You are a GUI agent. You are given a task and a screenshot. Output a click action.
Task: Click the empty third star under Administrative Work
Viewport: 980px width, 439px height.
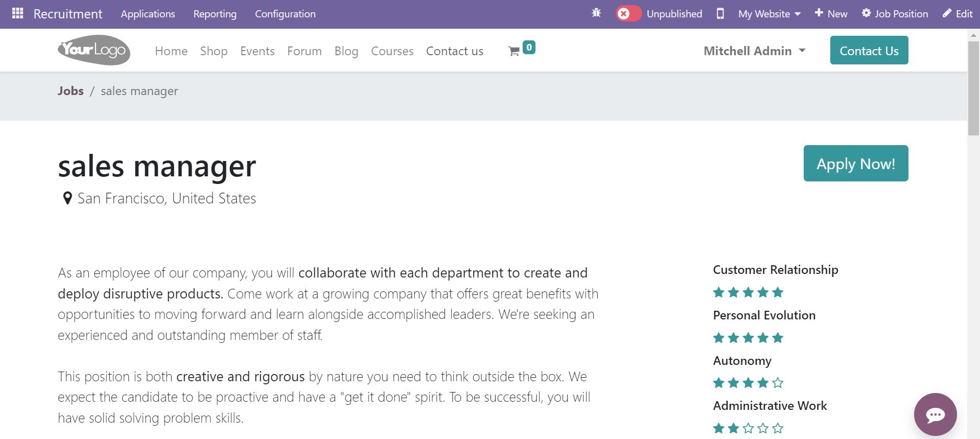pos(748,428)
